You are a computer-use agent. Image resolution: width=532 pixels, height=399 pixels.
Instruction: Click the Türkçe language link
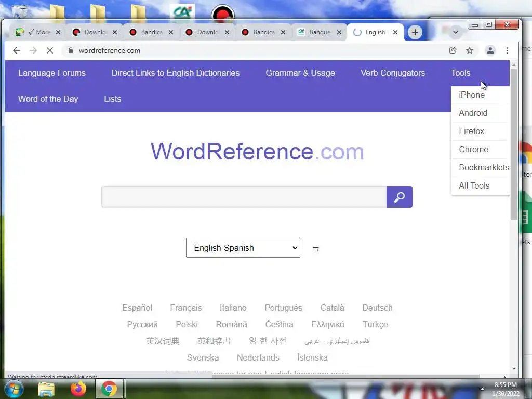point(375,324)
